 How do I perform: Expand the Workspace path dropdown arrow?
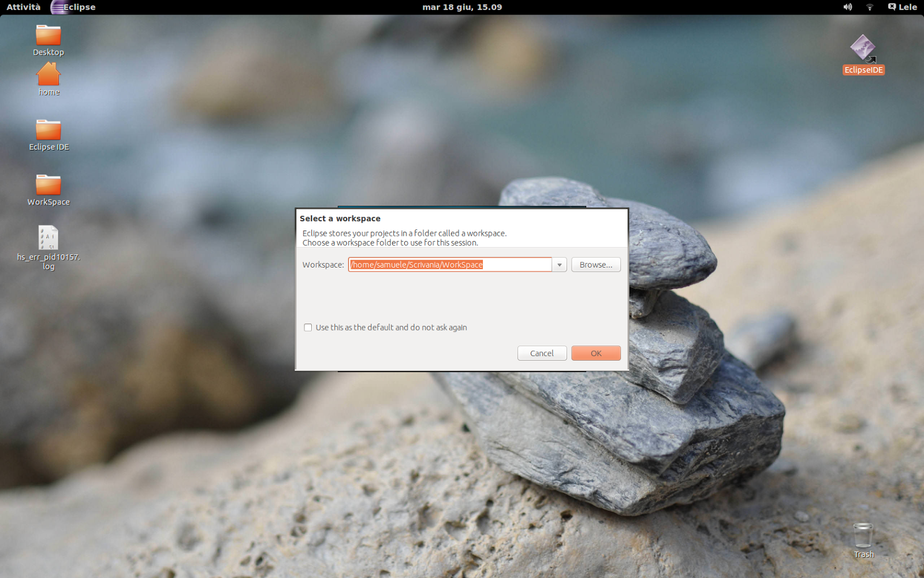tap(559, 265)
